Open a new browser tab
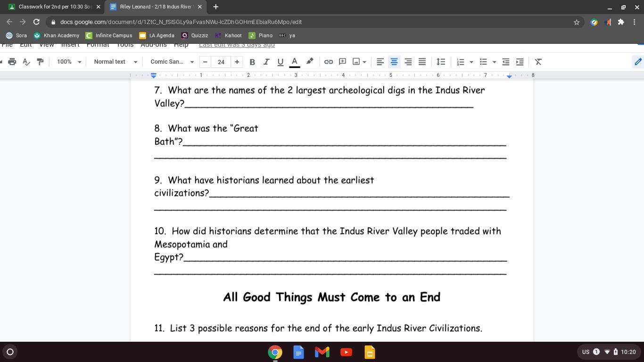 point(215,7)
